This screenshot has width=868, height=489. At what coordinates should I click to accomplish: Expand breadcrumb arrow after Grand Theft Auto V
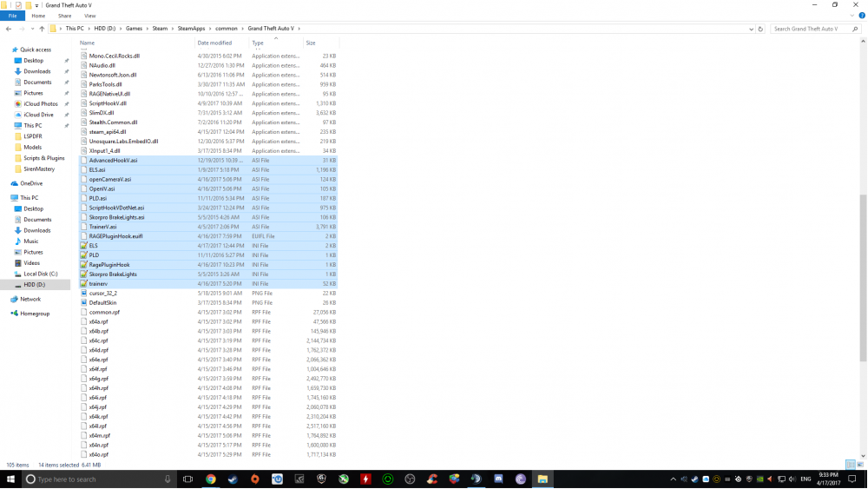pyautogui.click(x=299, y=29)
